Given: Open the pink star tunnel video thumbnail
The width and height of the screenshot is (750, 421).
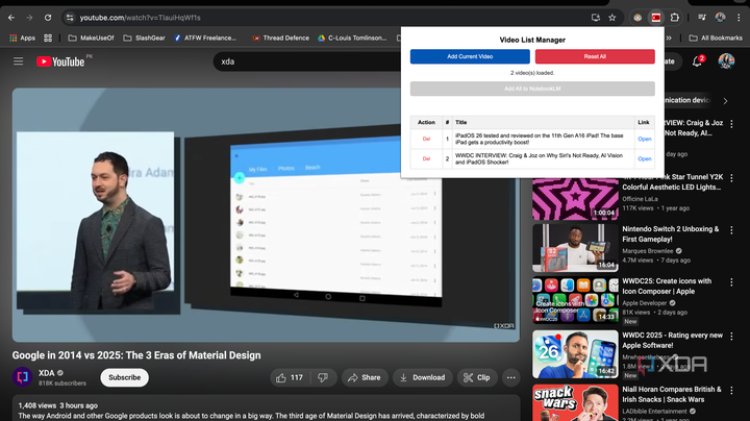Looking at the screenshot, I should [x=575, y=199].
